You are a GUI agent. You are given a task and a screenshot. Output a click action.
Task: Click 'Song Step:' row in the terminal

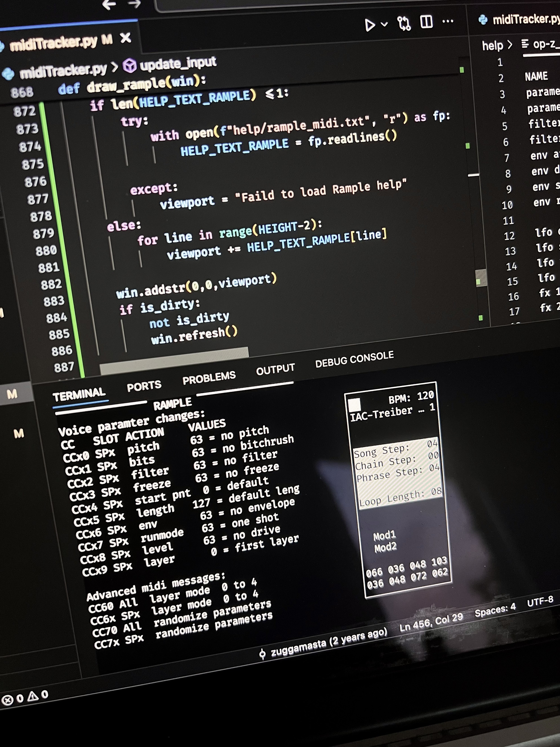(396, 448)
